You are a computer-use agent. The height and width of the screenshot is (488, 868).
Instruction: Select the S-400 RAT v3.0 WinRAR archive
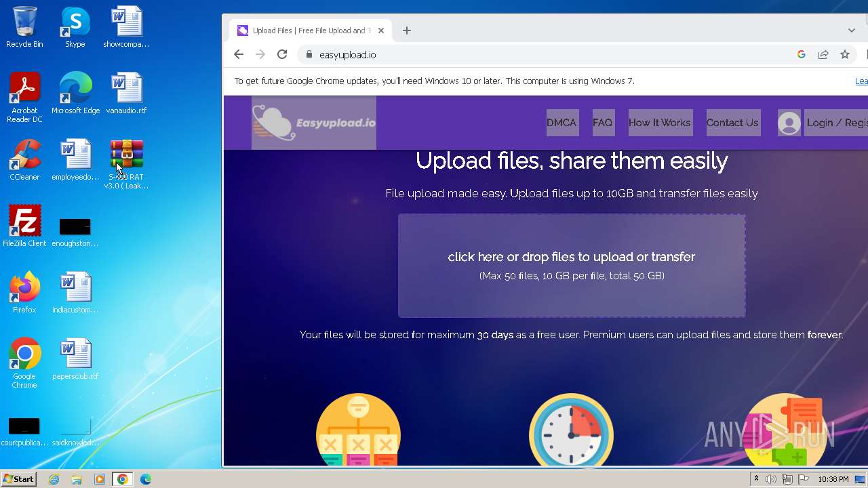(126, 164)
